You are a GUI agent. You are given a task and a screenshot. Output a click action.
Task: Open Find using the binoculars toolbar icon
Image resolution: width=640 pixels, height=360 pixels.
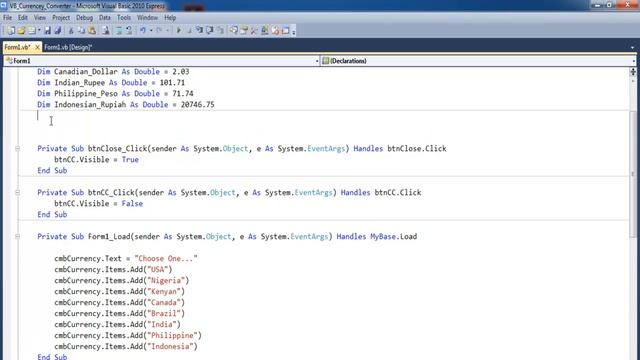(x=106, y=31)
